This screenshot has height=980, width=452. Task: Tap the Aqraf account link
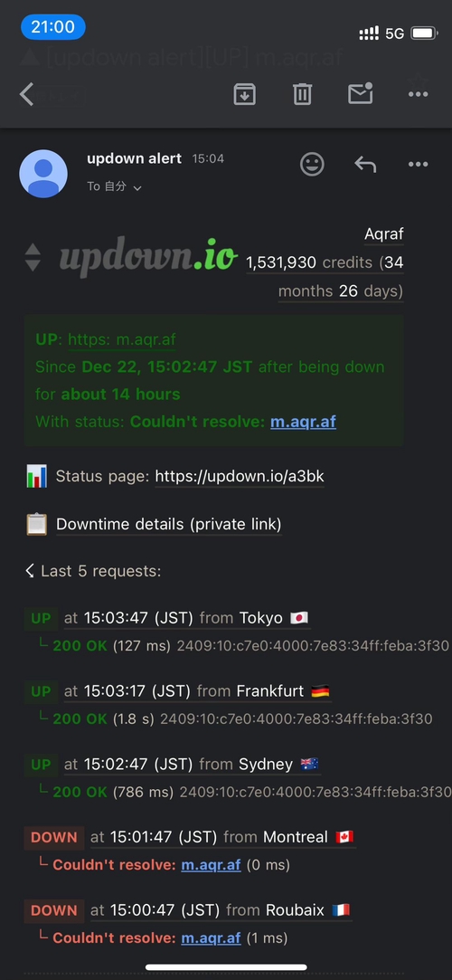pyautogui.click(x=384, y=234)
